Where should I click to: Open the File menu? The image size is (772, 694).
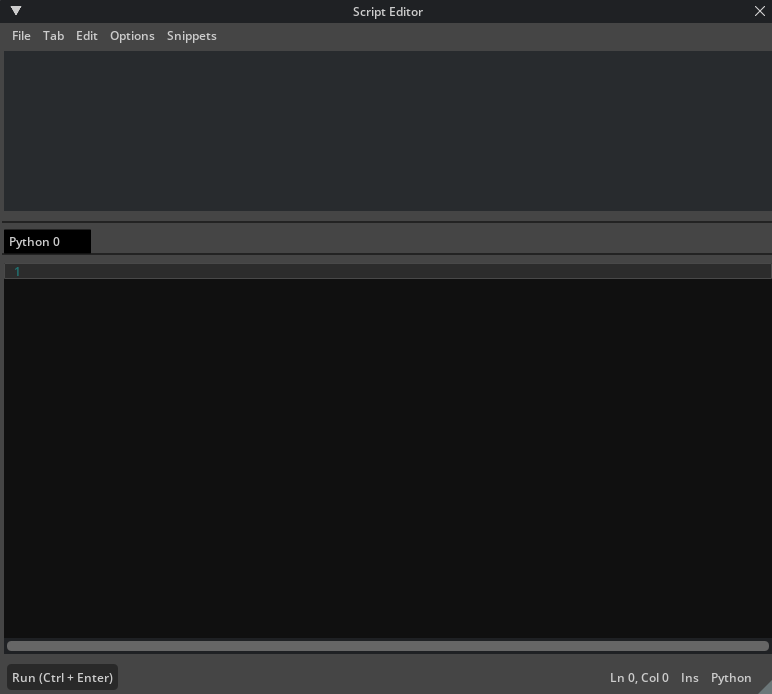21,36
